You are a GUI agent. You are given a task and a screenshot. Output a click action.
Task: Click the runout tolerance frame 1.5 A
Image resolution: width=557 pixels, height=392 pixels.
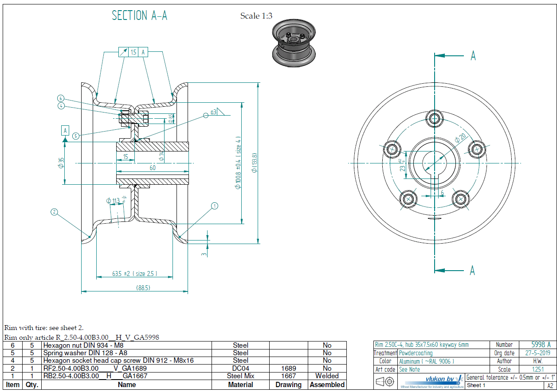tap(133, 52)
